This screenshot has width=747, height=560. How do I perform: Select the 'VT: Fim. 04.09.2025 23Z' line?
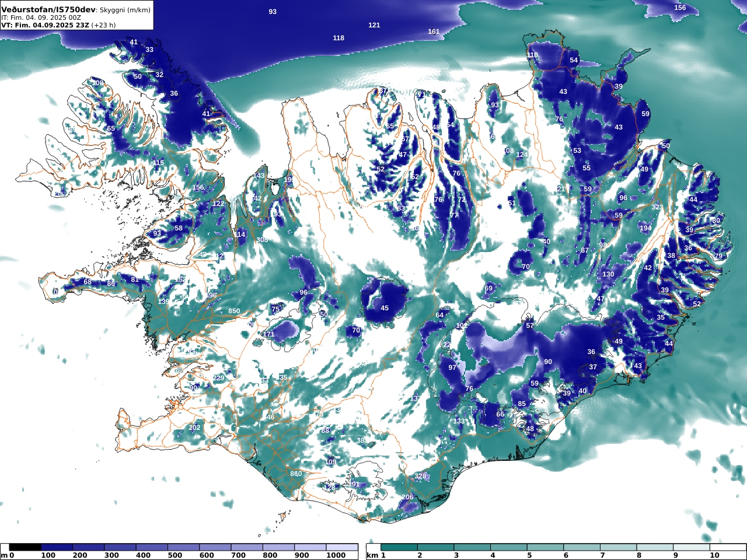[x=45, y=25]
